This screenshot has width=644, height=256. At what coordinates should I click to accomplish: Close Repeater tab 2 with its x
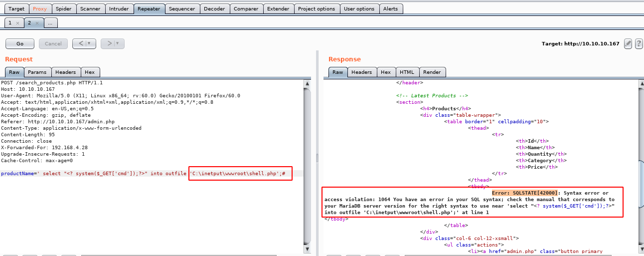[37, 23]
